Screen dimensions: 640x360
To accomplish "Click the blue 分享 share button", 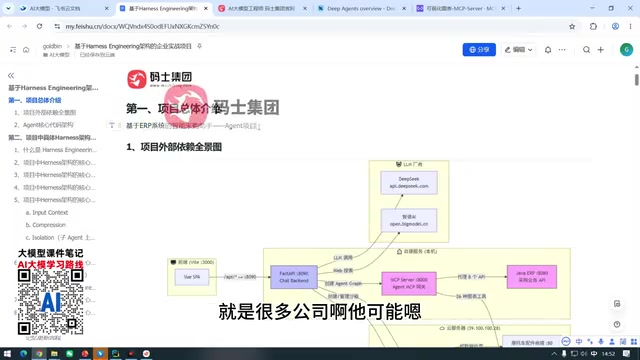I will (x=479, y=50).
